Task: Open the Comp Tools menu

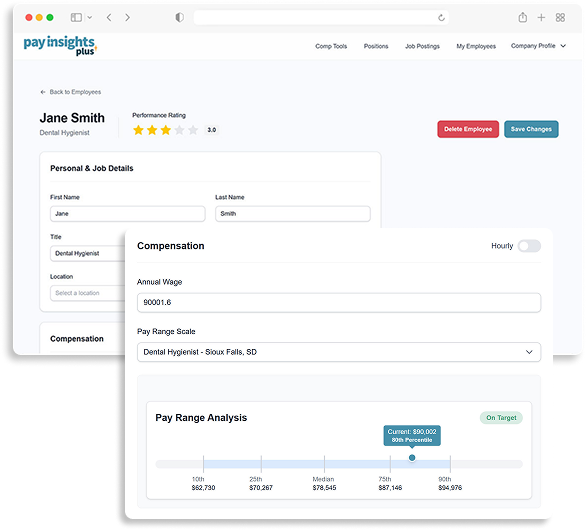Action: [x=331, y=46]
